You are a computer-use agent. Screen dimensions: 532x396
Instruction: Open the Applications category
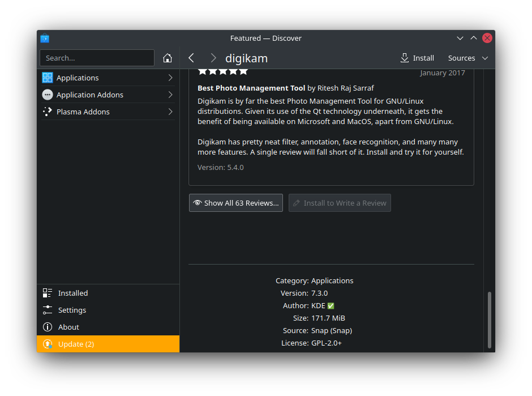(108, 78)
